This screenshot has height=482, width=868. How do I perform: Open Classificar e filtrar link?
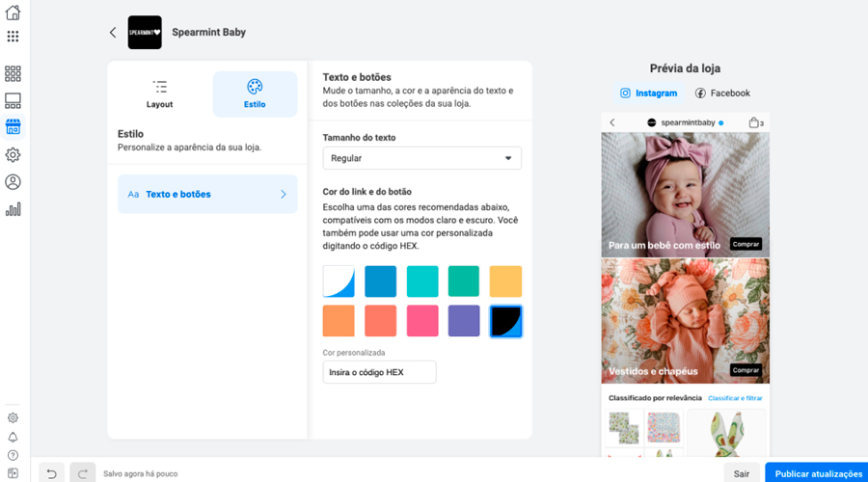coord(735,398)
